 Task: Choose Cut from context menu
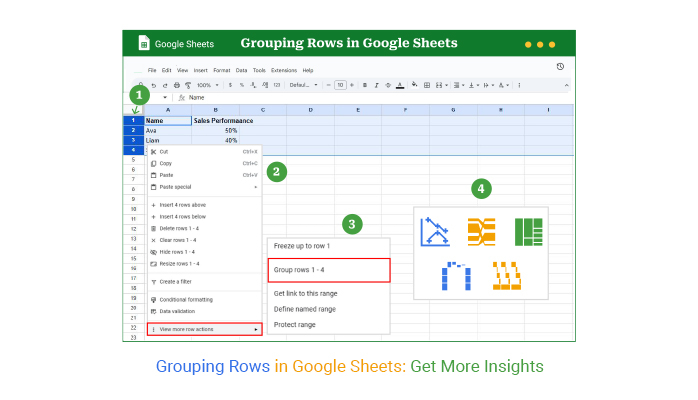coord(204,152)
